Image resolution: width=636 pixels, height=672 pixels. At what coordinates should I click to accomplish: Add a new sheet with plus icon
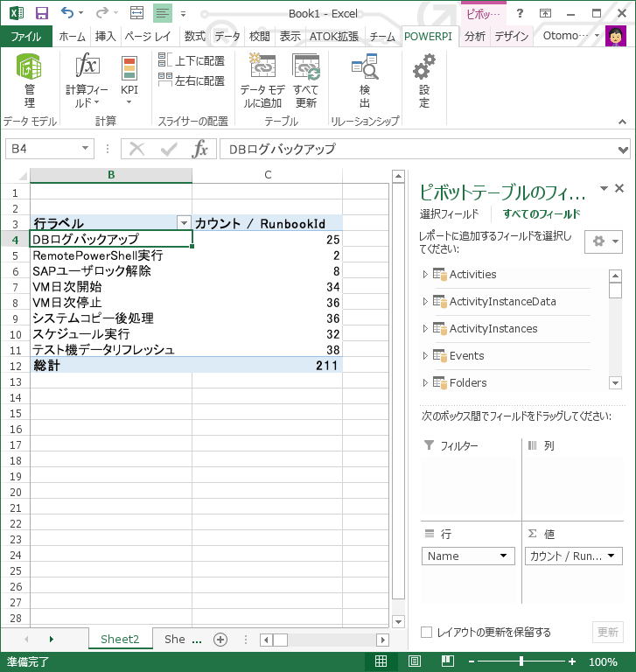tap(220, 640)
